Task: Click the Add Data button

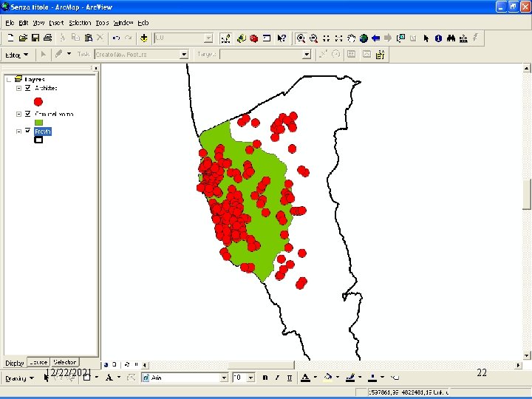Action: (143, 38)
